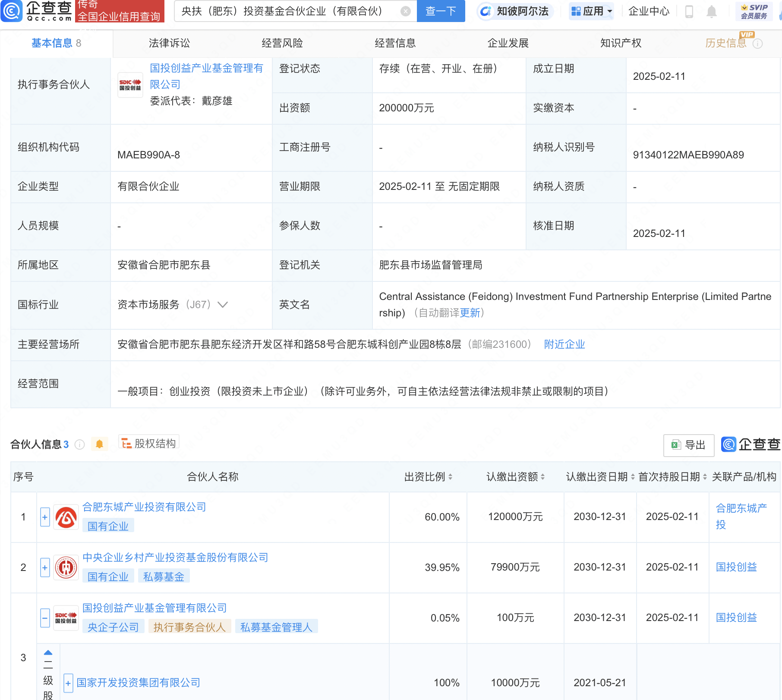The width and height of the screenshot is (782, 700).
Task: Open 国投创益 related link in row 2
Action: [736, 567]
